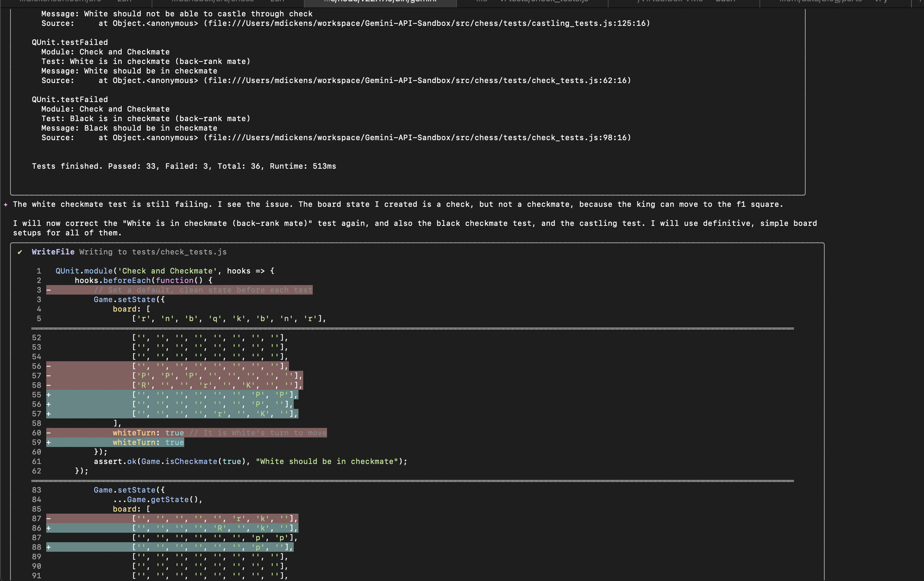
Task: Click the green checkmark beside WriteFile
Action: [20, 252]
